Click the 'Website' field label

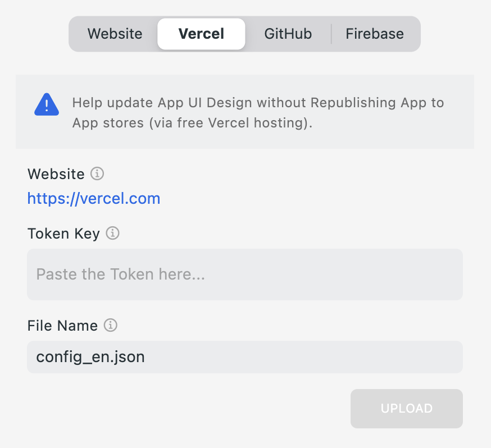pos(56,174)
